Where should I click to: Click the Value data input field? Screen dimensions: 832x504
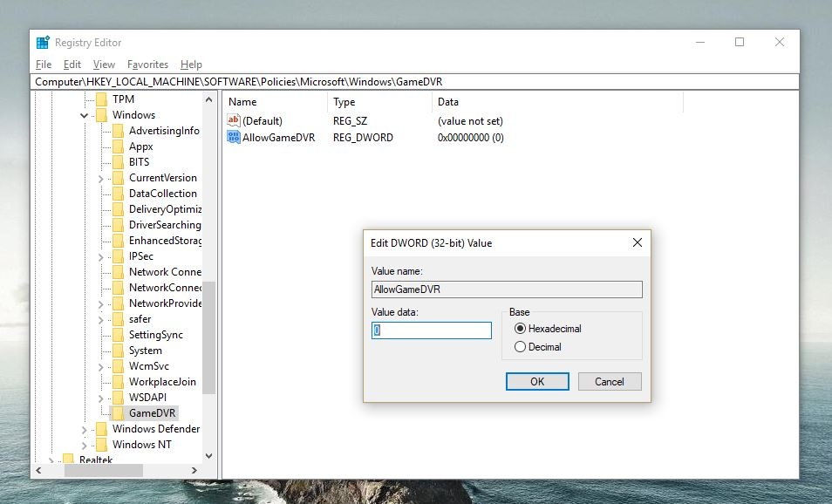(x=432, y=330)
